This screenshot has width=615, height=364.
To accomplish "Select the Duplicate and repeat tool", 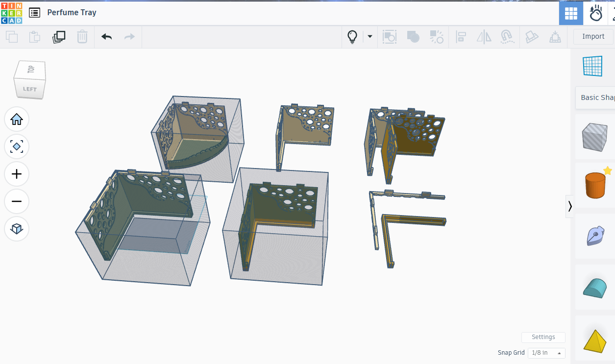I will [59, 37].
